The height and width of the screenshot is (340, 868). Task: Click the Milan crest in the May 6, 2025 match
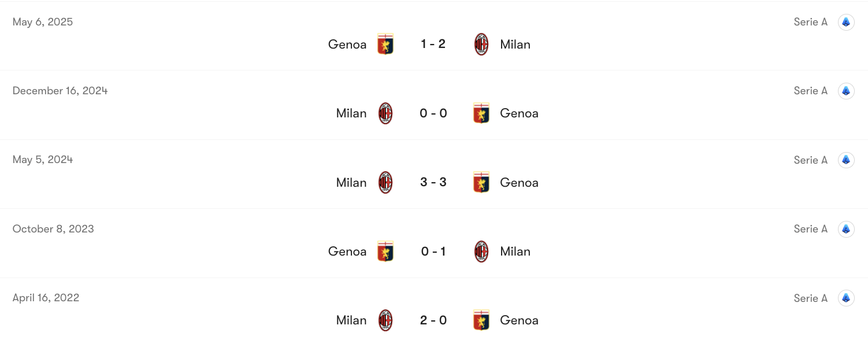coord(481,44)
